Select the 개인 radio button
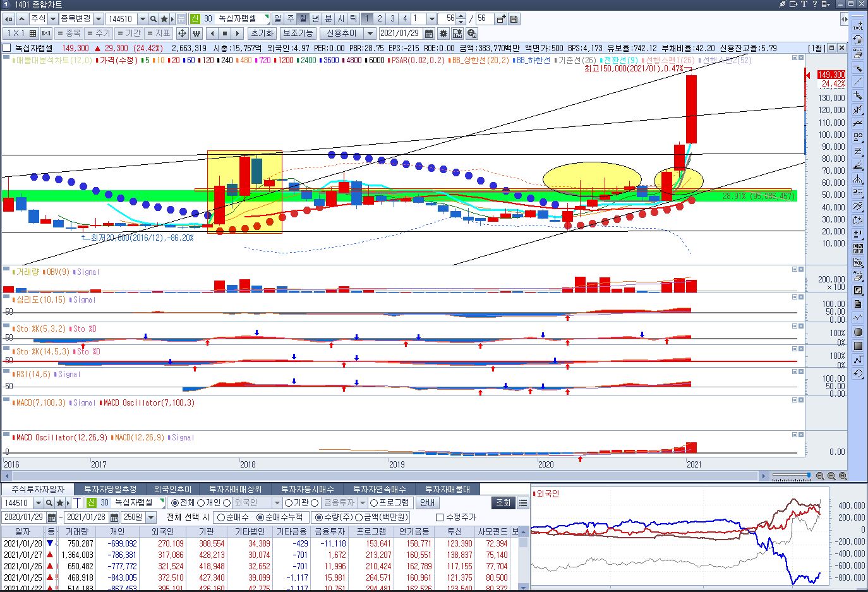This screenshot has height=592, width=868. pos(201,503)
